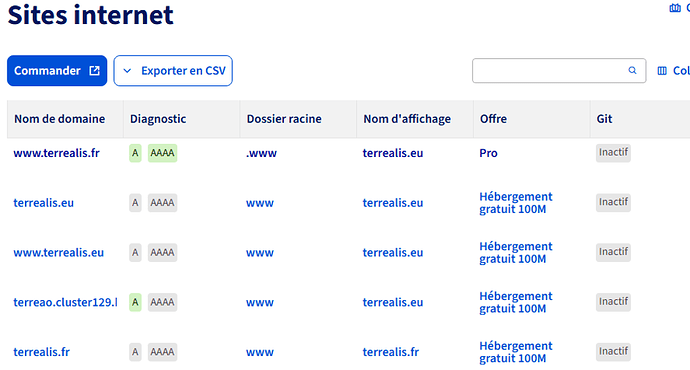Click the A badge in terrealis.fr row

click(x=135, y=352)
